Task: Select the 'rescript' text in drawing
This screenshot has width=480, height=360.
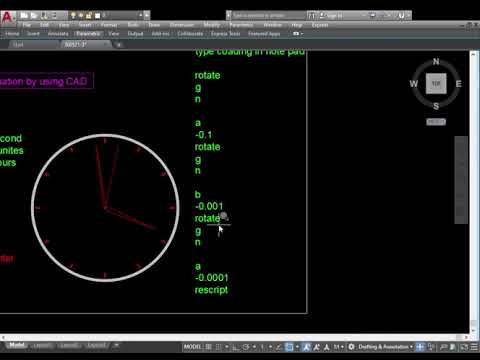Action: [211, 290]
